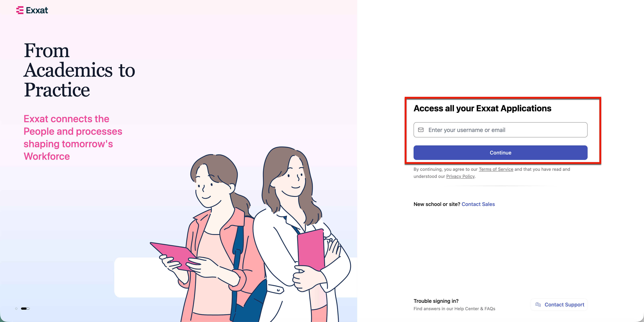This screenshot has height=322, width=644.
Task: Click the 'From Academics to Practice' headline
Action: (79, 70)
